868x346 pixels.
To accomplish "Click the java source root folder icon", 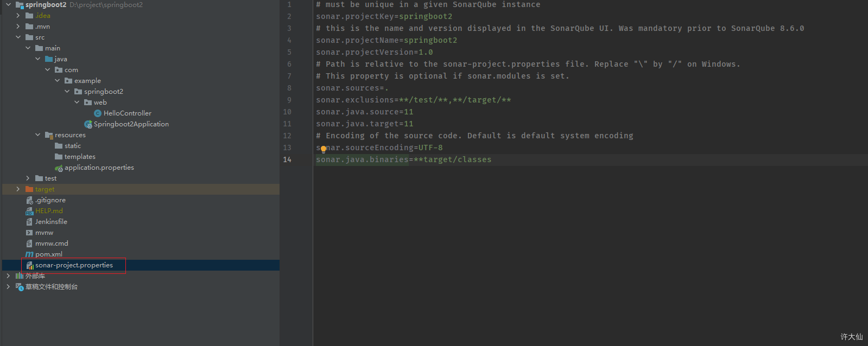I will click(x=49, y=59).
